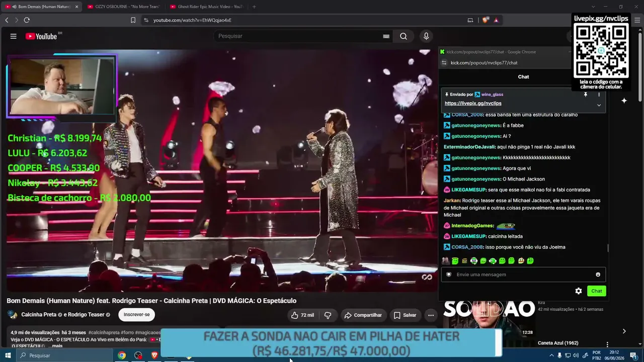This screenshot has width=644, height=362.
Task: Go to YouTube home via the logo
Action: [x=41, y=36]
